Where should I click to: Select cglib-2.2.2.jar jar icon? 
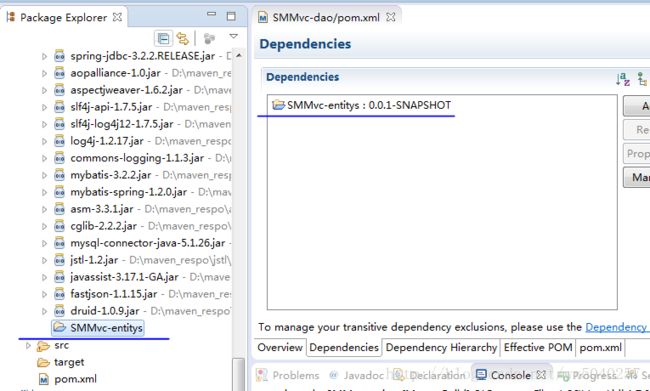pyautogui.click(x=60, y=226)
